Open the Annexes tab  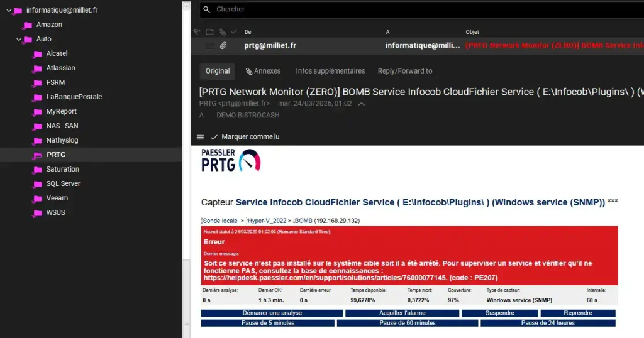[263, 71]
